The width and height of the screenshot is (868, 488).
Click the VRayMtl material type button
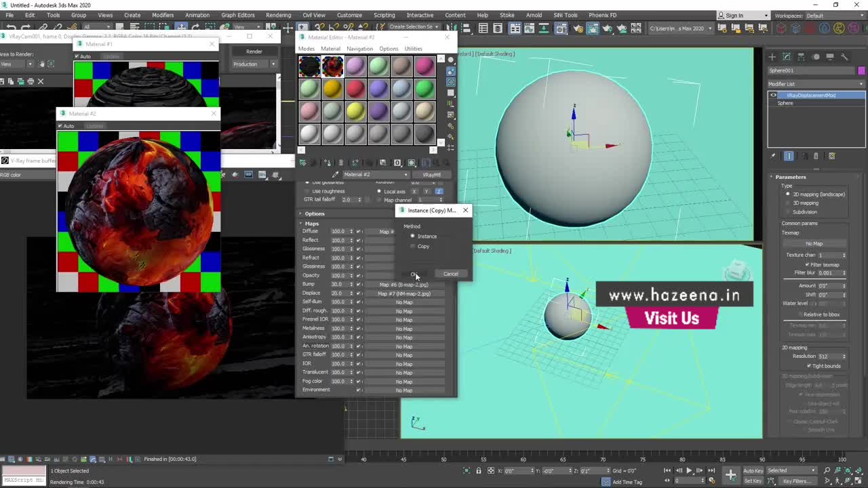pyautogui.click(x=431, y=175)
